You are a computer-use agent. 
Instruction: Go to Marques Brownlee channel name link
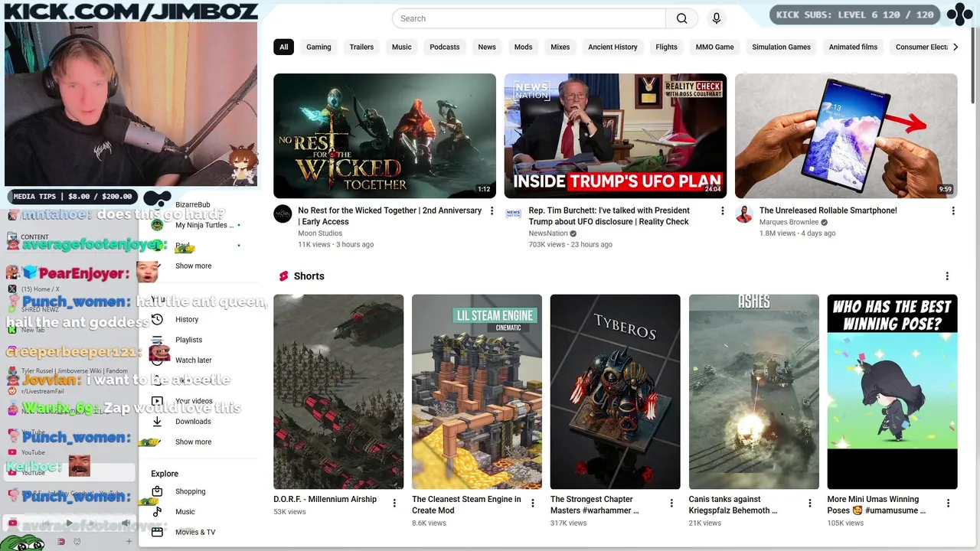tap(789, 222)
